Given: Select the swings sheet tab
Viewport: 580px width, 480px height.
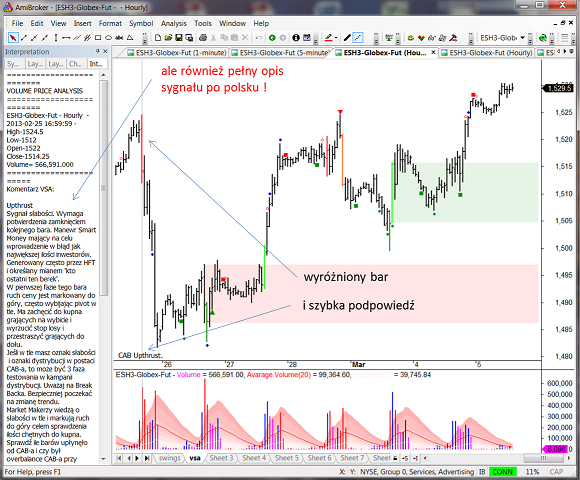Looking at the screenshot, I should click(x=169, y=458).
